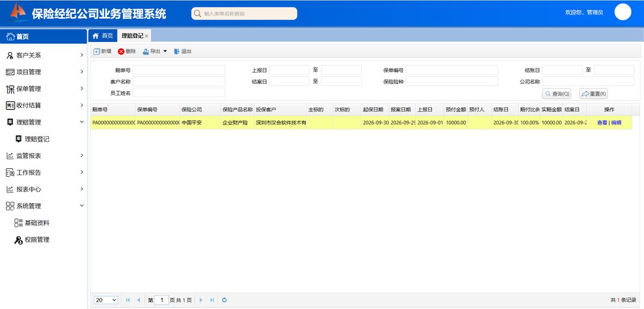Go to previous page icon
The height and width of the screenshot is (309, 644).
pos(139,300)
